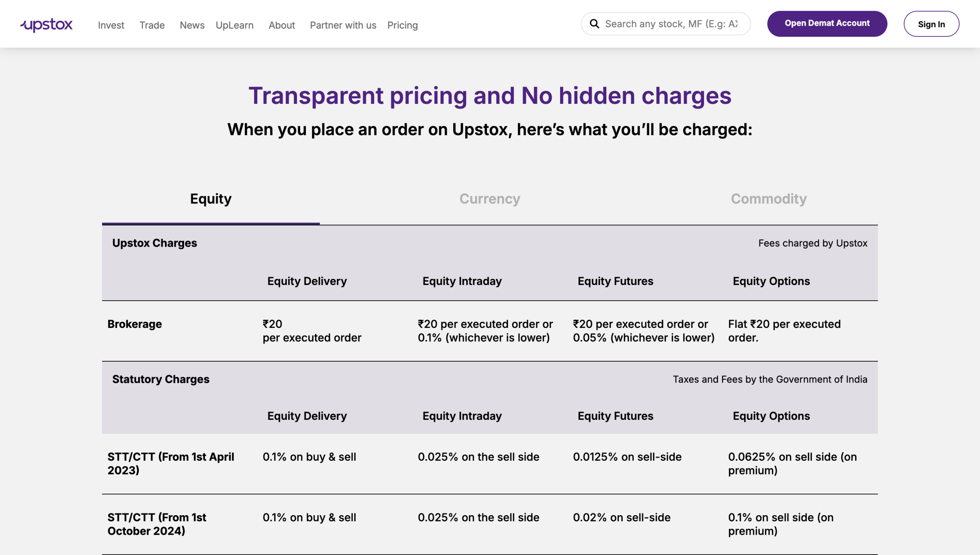Click the Statutory Charges section header
Viewport: 980px width, 555px height.
coord(161,379)
